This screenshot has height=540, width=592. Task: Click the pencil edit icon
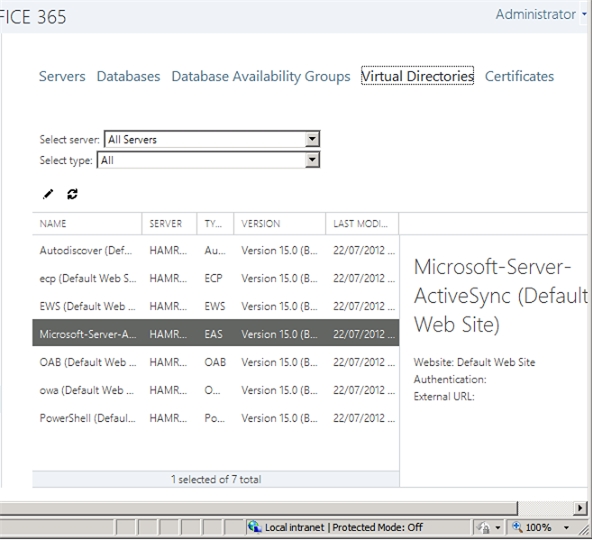click(x=48, y=194)
